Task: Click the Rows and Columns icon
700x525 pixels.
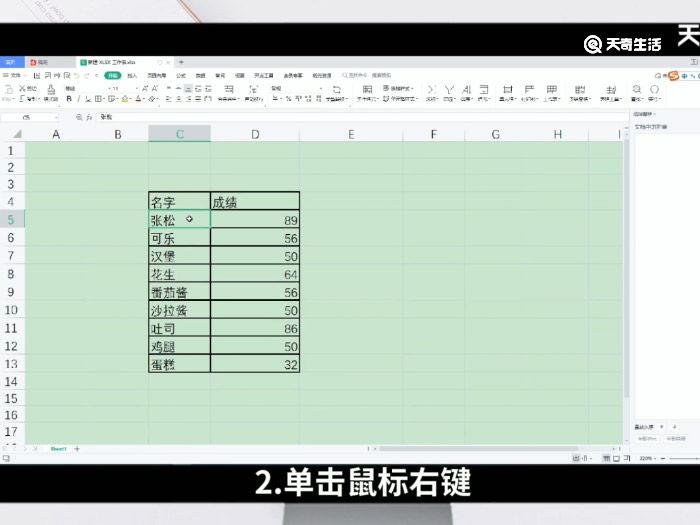Action: tap(529, 90)
